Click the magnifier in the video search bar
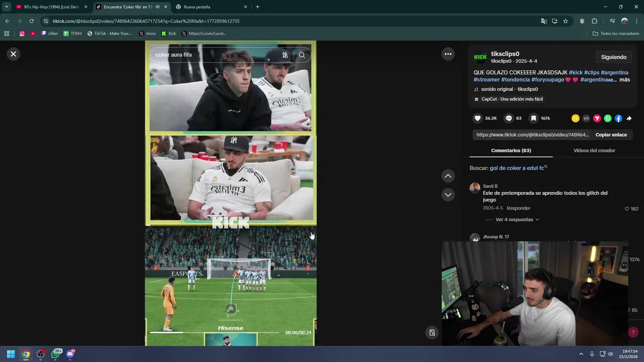 (x=302, y=55)
